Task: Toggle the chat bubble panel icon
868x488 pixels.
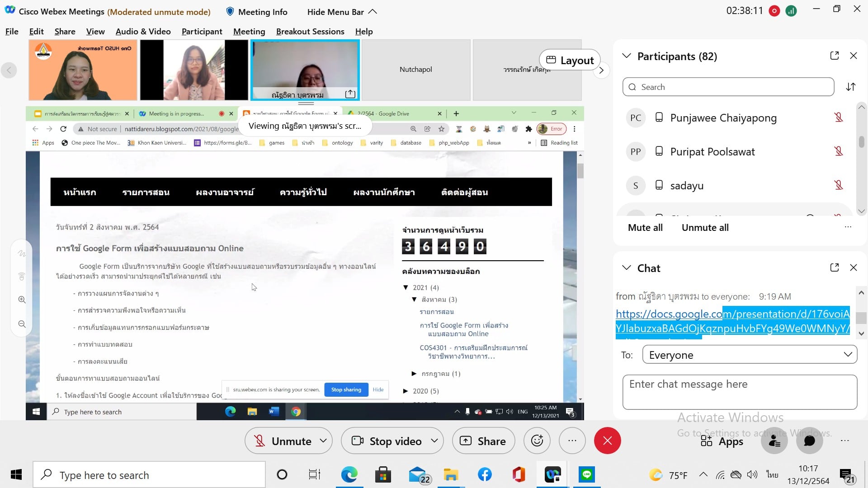Action: coord(809,441)
